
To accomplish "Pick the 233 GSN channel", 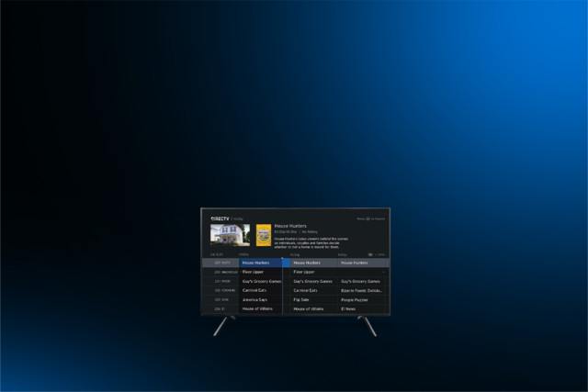I will pos(220,299).
